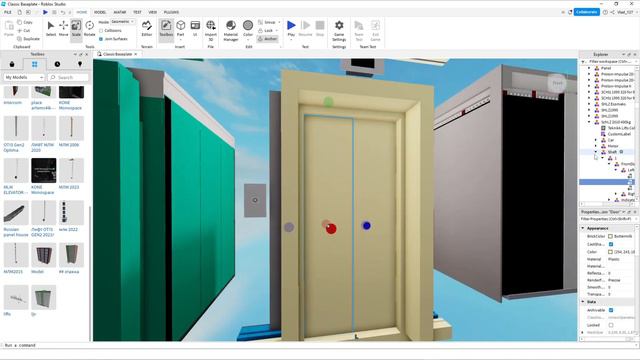
Task: Click the Filter workspace field in Explorer
Action: pyautogui.click(x=609, y=62)
